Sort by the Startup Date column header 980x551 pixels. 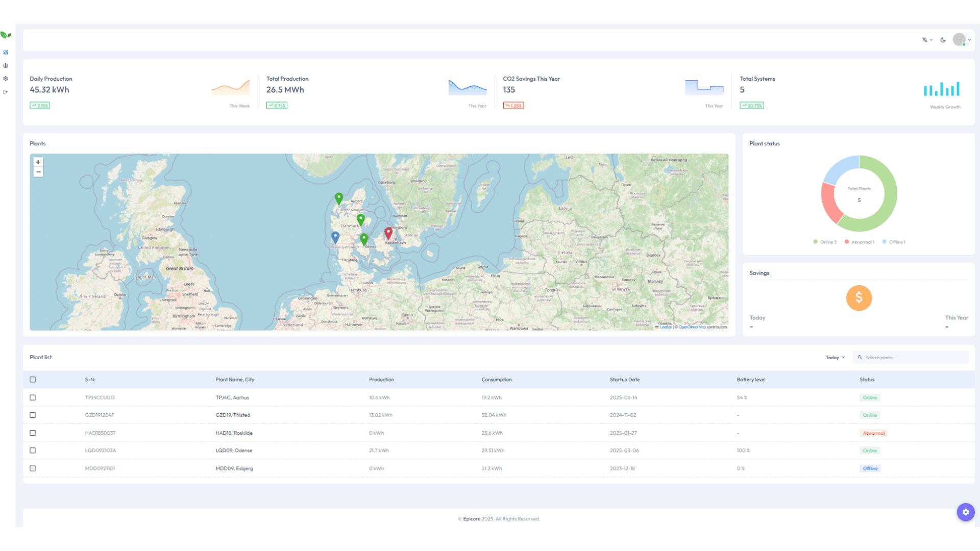coord(625,380)
